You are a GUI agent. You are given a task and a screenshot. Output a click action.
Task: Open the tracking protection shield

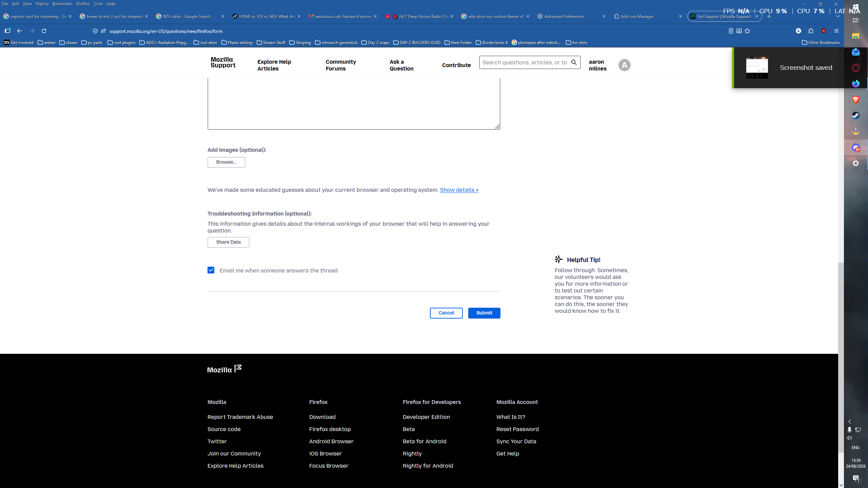pyautogui.click(x=95, y=31)
